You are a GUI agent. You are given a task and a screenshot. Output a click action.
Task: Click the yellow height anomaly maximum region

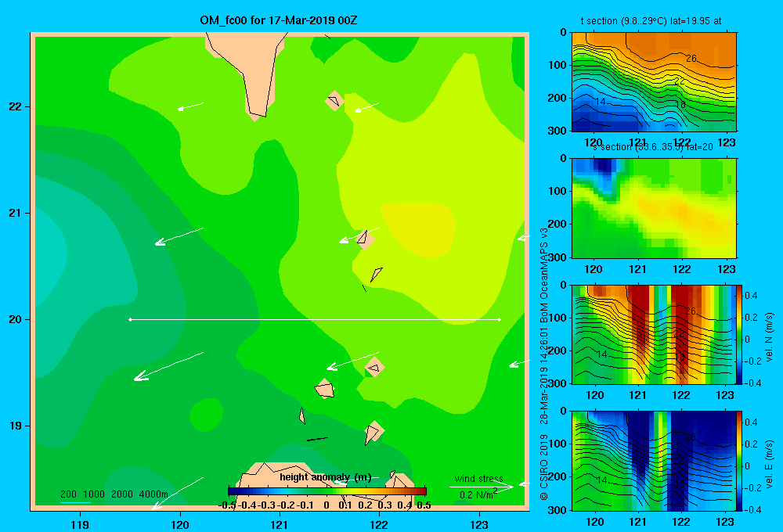pyautogui.click(x=418, y=228)
